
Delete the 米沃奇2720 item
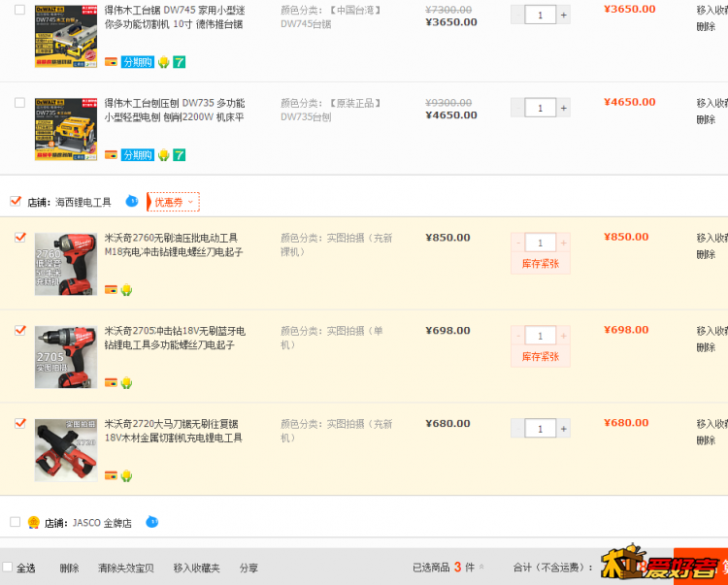click(x=706, y=440)
